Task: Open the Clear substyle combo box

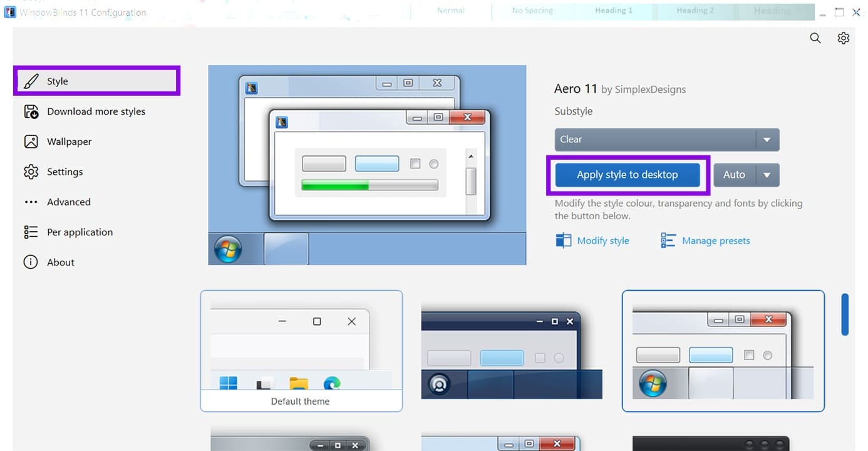Action: 666,140
